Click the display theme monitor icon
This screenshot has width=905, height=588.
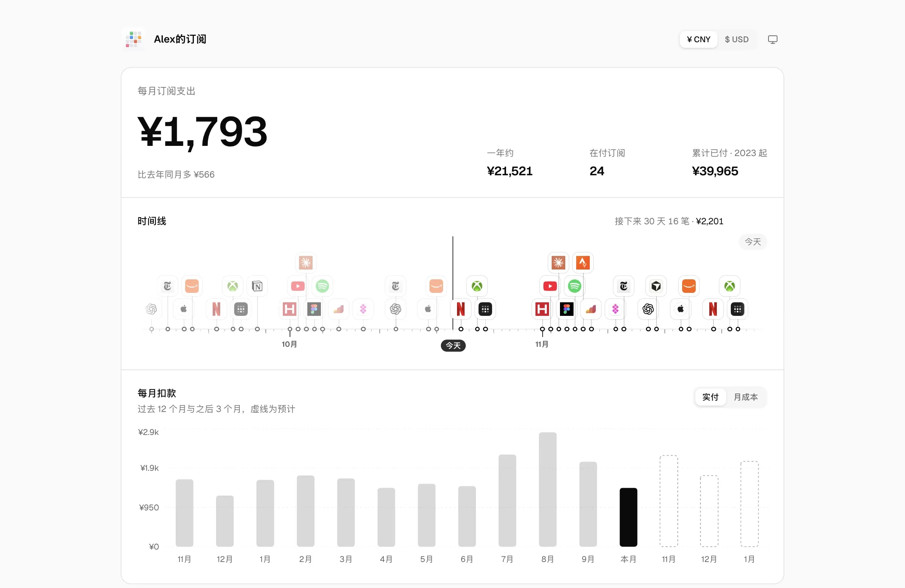click(772, 40)
